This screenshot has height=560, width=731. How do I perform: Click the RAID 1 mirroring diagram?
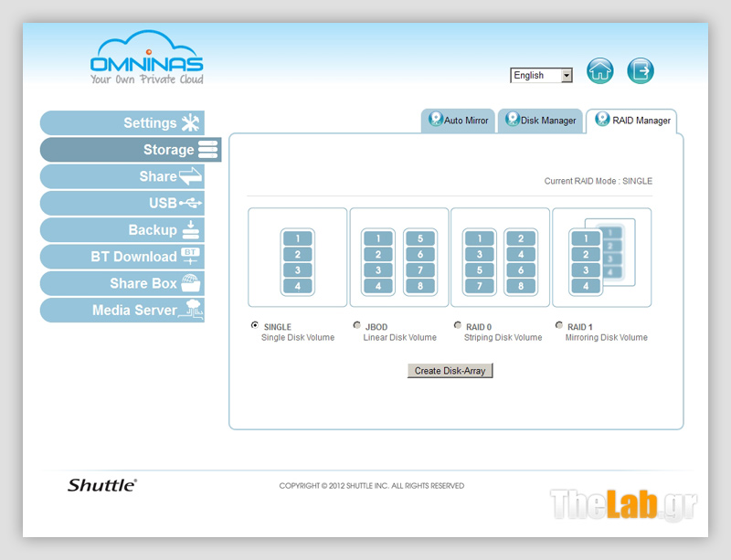pyautogui.click(x=601, y=258)
